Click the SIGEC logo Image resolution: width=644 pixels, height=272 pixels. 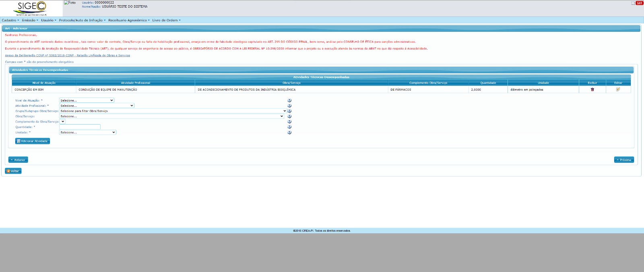[31, 8]
